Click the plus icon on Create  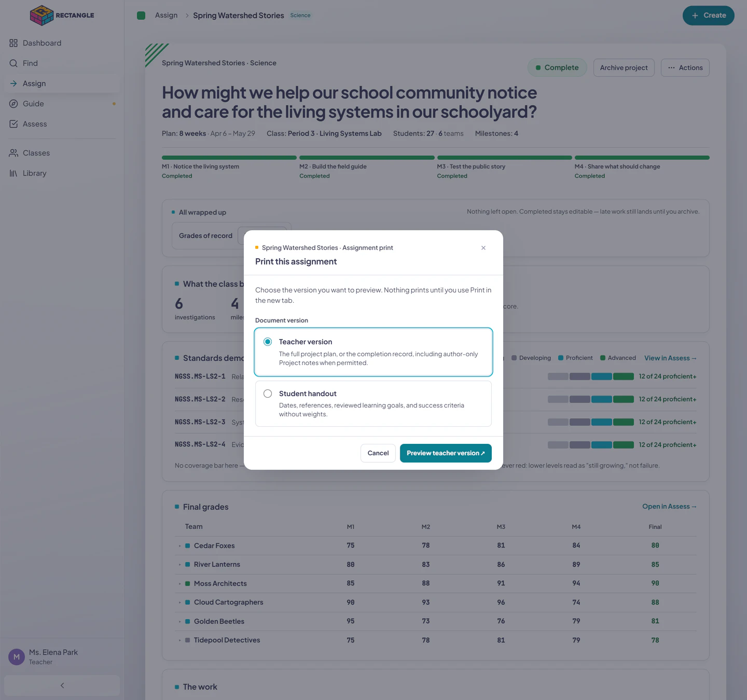tap(695, 16)
